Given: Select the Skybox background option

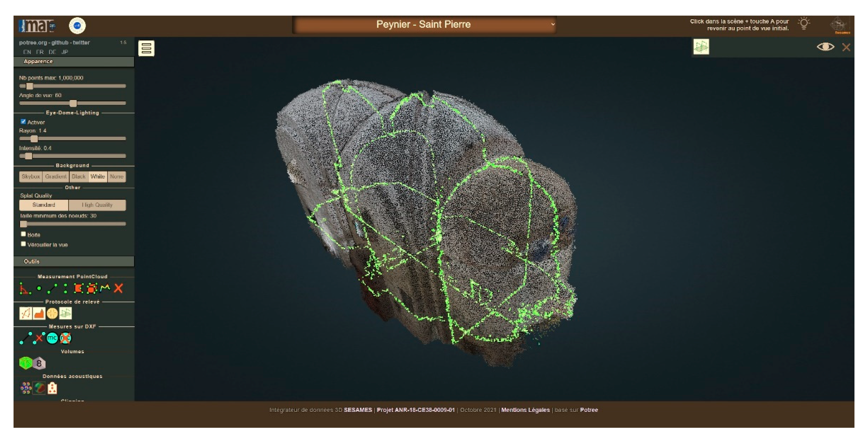Looking at the screenshot, I should point(31,176).
